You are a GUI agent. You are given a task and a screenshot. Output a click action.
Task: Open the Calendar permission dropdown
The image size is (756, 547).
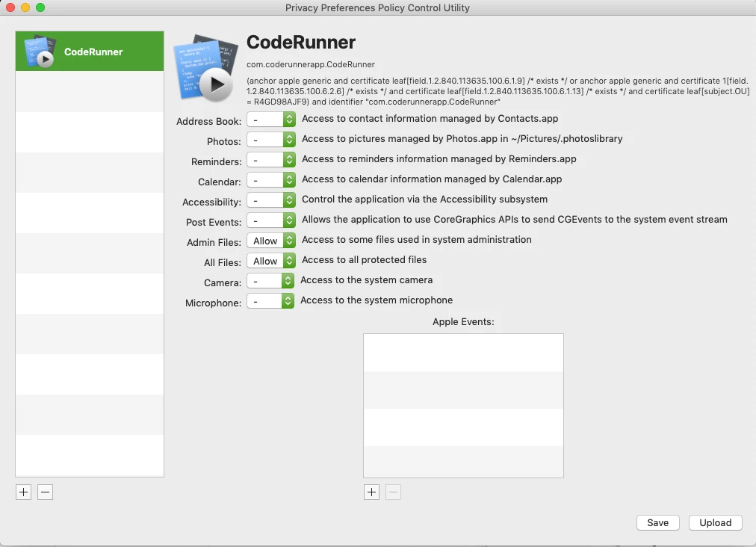(271, 180)
